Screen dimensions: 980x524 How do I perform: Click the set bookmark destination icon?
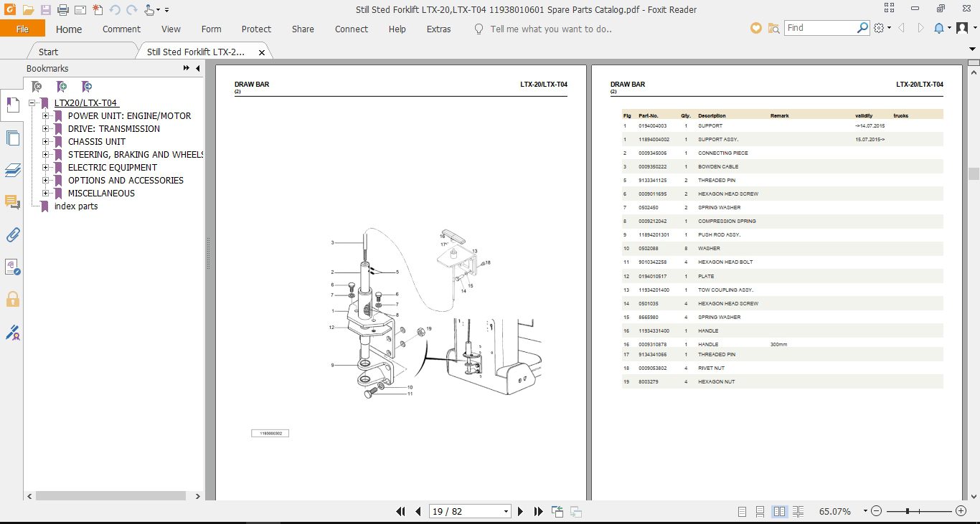pos(87,87)
